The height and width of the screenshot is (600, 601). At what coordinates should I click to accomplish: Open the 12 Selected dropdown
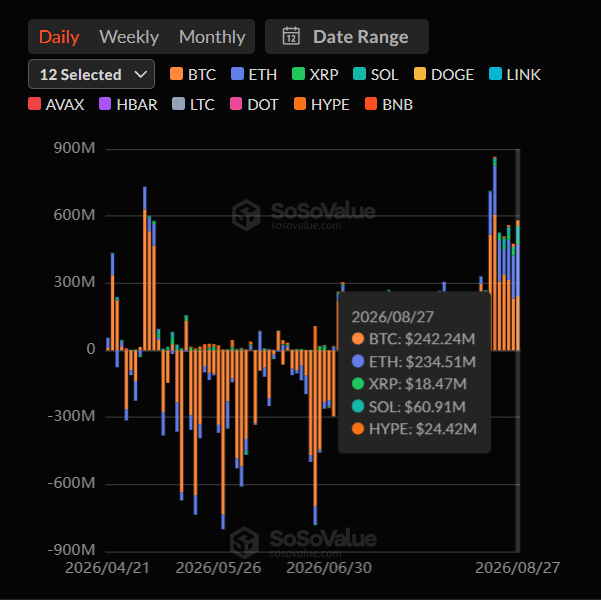tap(91, 74)
